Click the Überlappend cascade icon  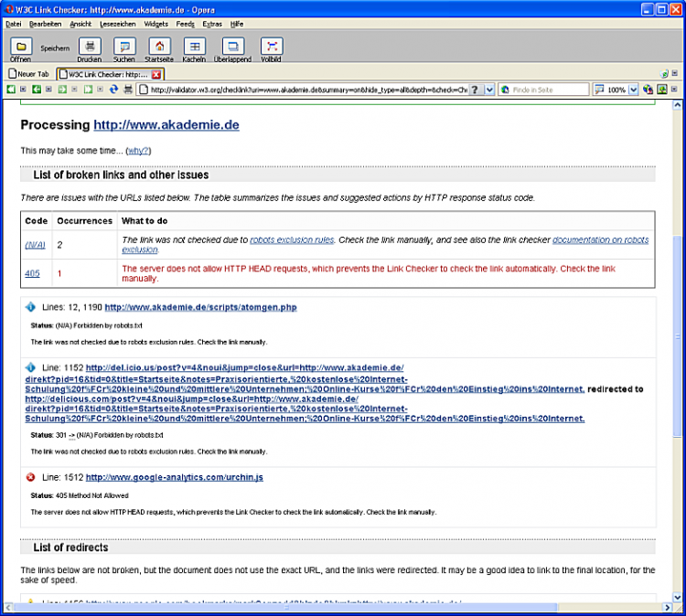[233, 47]
